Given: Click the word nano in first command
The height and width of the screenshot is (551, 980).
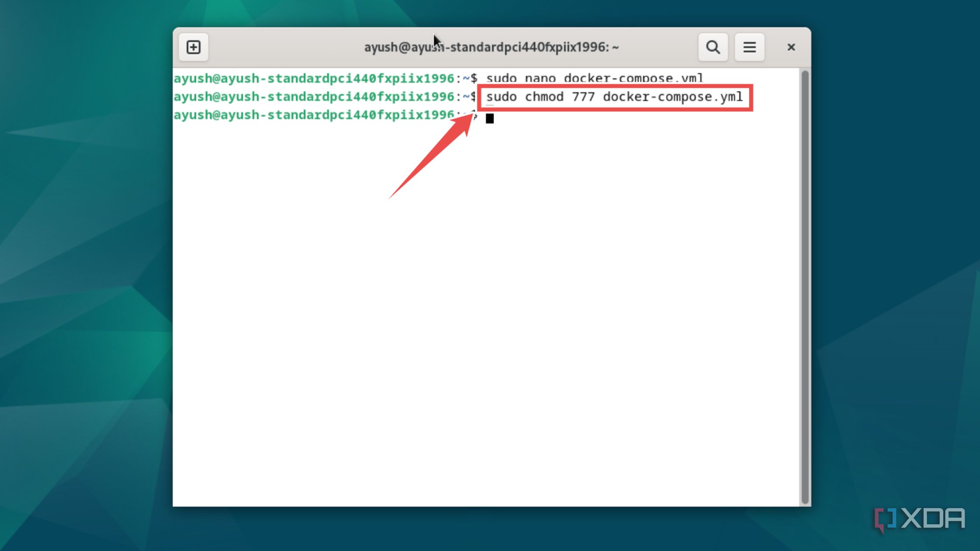Looking at the screenshot, I should pyautogui.click(x=540, y=78).
